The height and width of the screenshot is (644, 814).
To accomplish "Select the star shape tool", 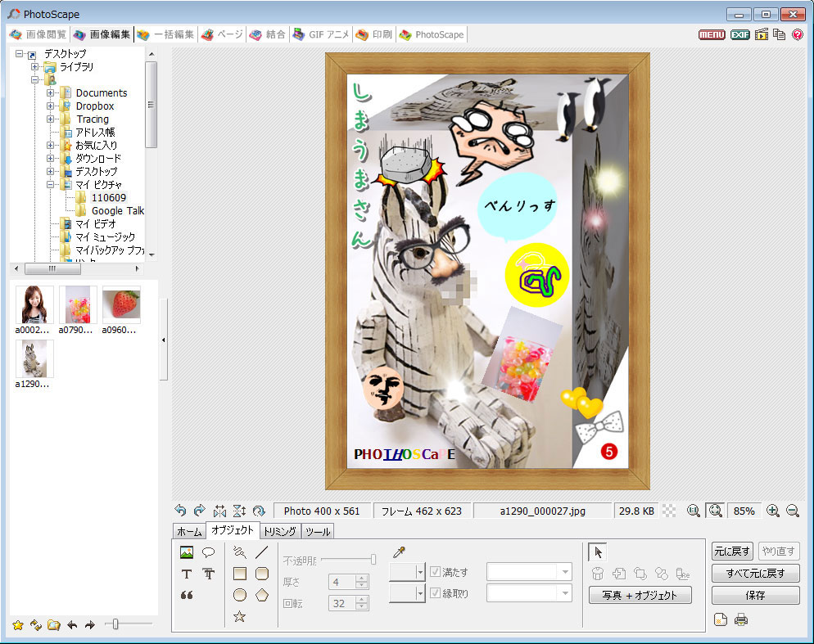I will pos(239,616).
